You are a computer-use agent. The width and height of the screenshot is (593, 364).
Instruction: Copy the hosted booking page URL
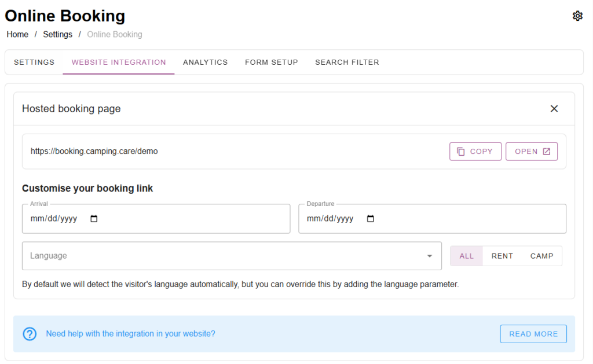point(475,152)
